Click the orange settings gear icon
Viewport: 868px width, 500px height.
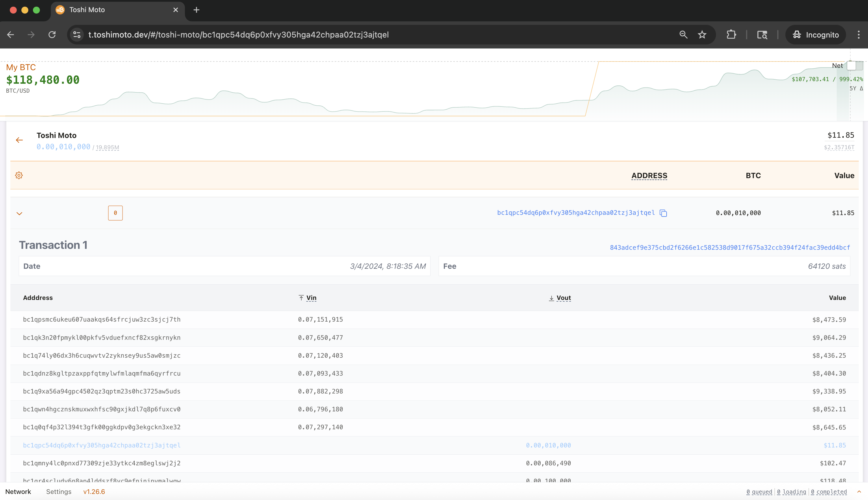click(19, 176)
